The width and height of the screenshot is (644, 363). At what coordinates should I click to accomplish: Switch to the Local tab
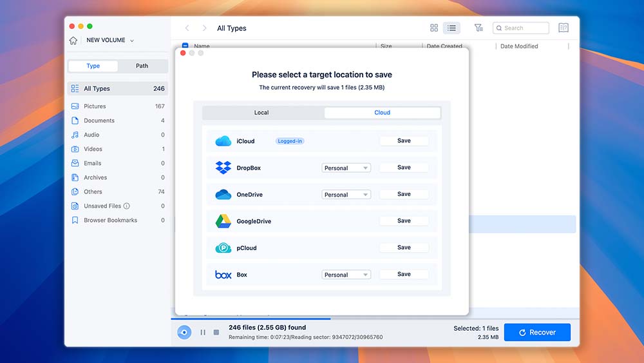tap(261, 113)
